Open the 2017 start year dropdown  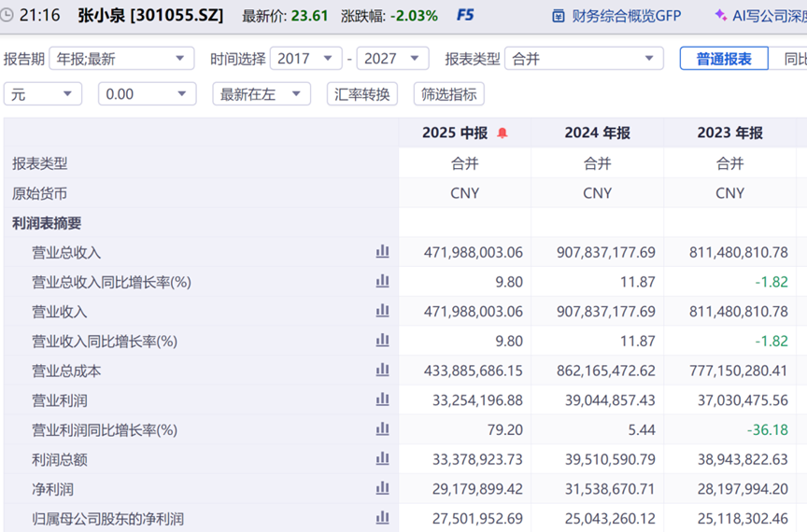coord(305,59)
